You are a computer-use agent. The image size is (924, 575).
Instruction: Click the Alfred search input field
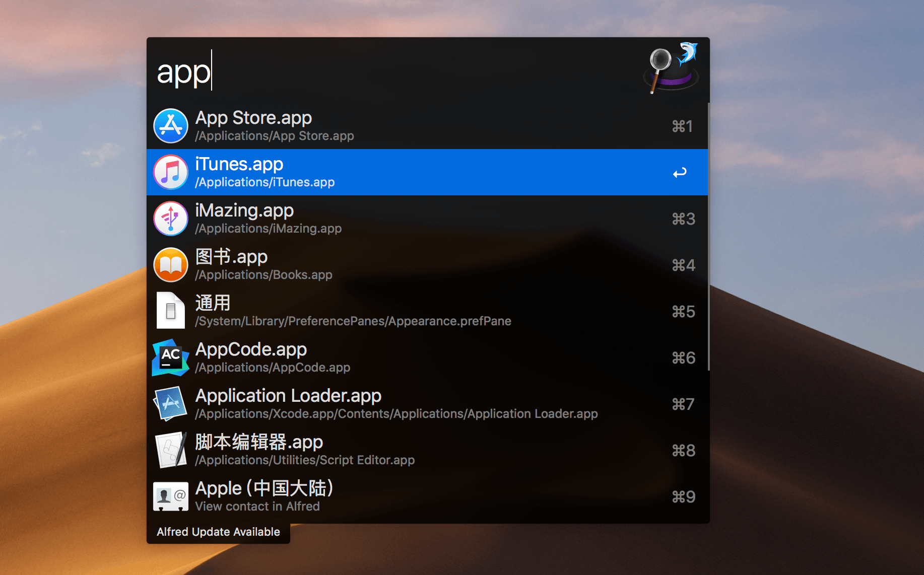393,71
